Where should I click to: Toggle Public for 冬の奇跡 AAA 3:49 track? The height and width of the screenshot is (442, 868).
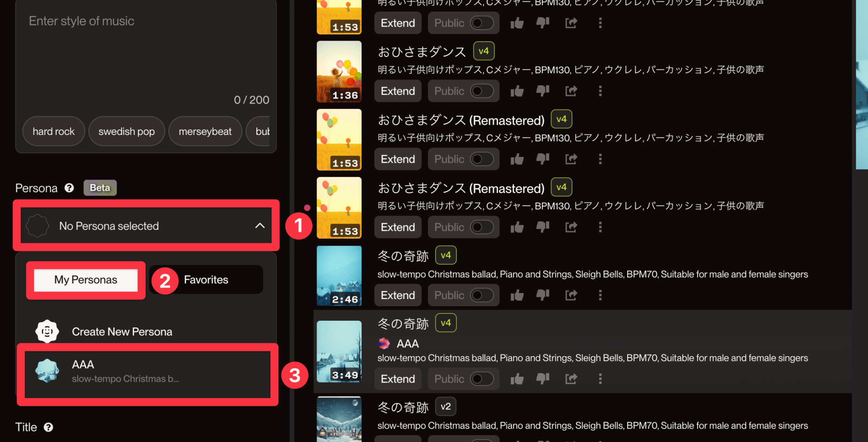point(482,379)
